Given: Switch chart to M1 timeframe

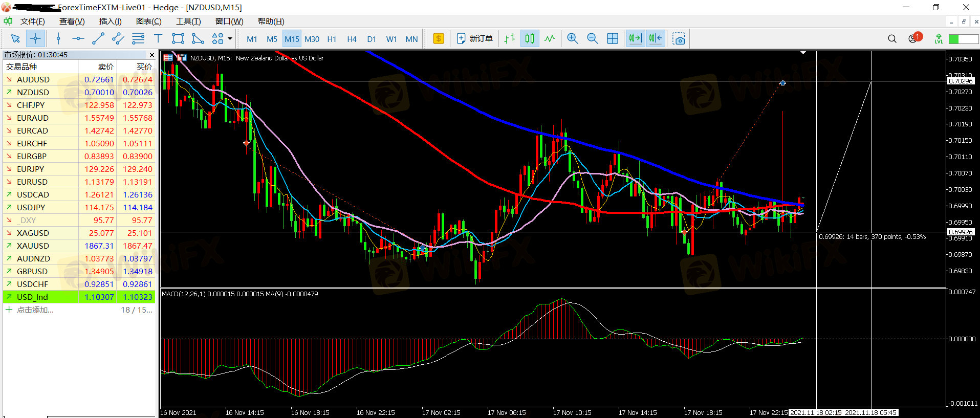Looking at the screenshot, I should [x=252, y=39].
